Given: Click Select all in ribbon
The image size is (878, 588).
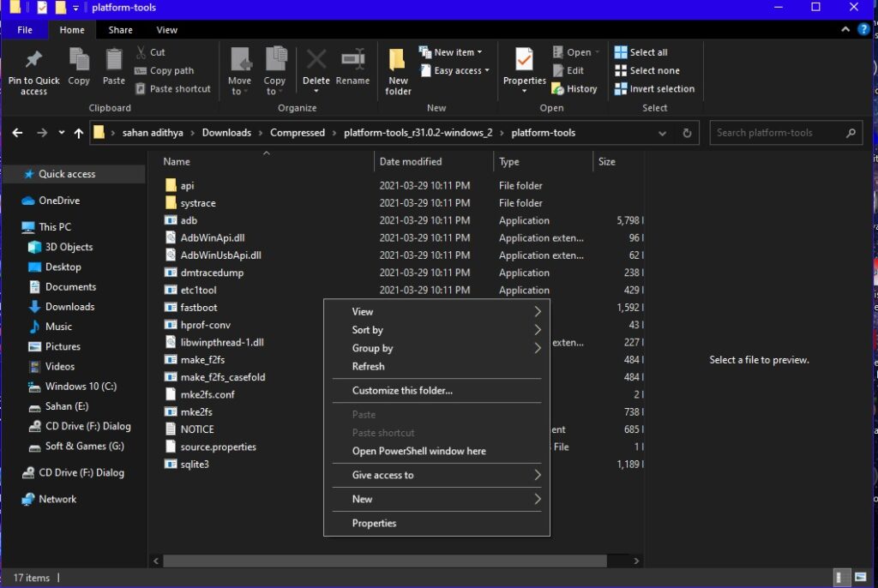Looking at the screenshot, I should 641,52.
